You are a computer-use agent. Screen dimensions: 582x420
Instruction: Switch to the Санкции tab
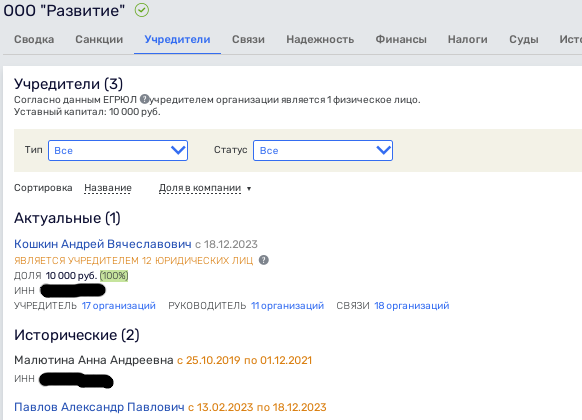(x=99, y=39)
